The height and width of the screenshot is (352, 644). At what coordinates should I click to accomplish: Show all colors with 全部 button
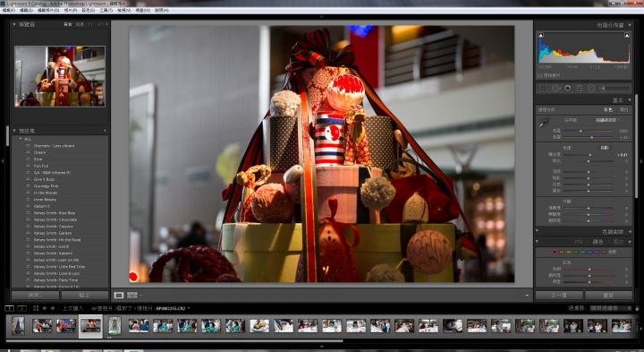pyautogui.click(x=612, y=252)
